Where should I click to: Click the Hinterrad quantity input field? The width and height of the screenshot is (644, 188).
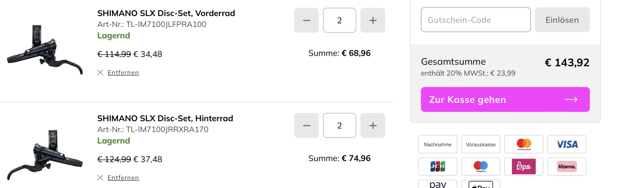pyautogui.click(x=339, y=125)
